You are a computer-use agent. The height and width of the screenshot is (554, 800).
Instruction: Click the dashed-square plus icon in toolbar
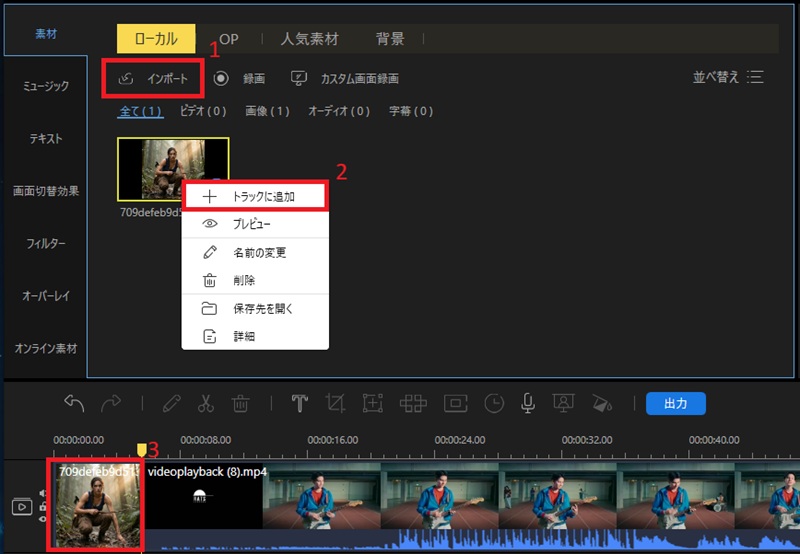tap(372, 404)
